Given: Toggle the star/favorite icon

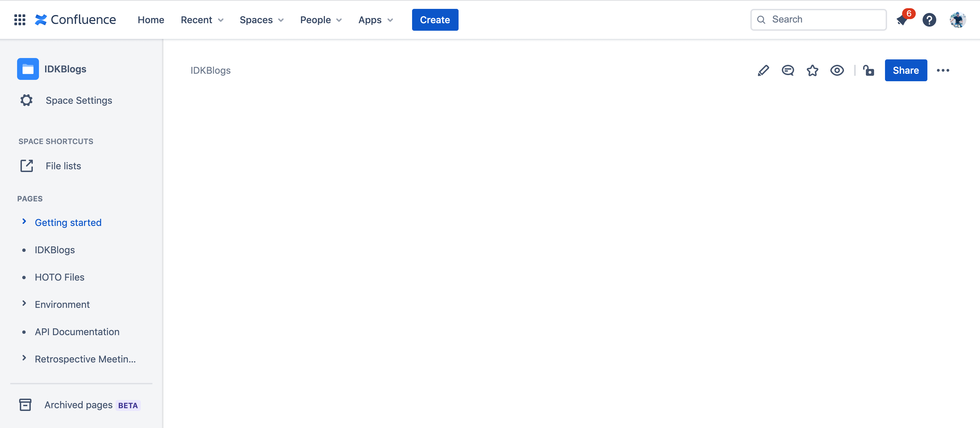Looking at the screenshot, I should click(x=813, y=70).
